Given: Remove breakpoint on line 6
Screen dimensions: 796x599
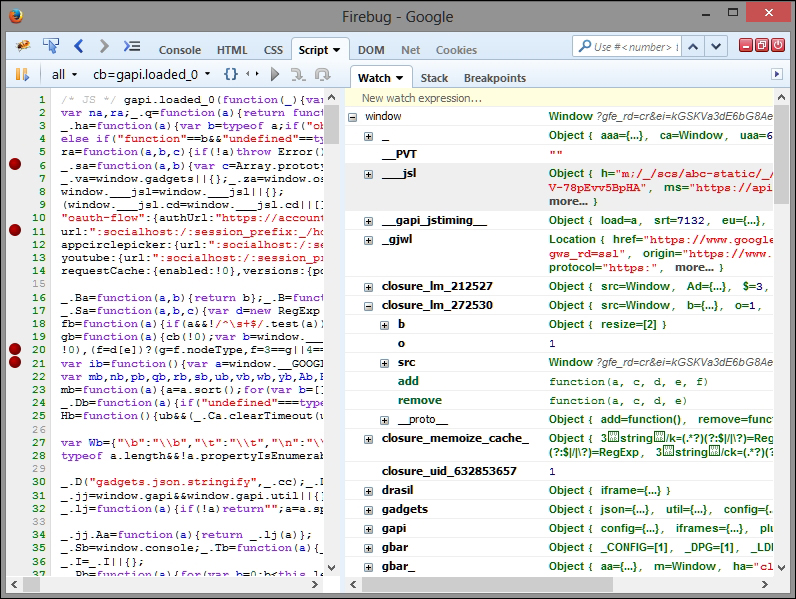Looking at the screenshot, I should (15, 164).
